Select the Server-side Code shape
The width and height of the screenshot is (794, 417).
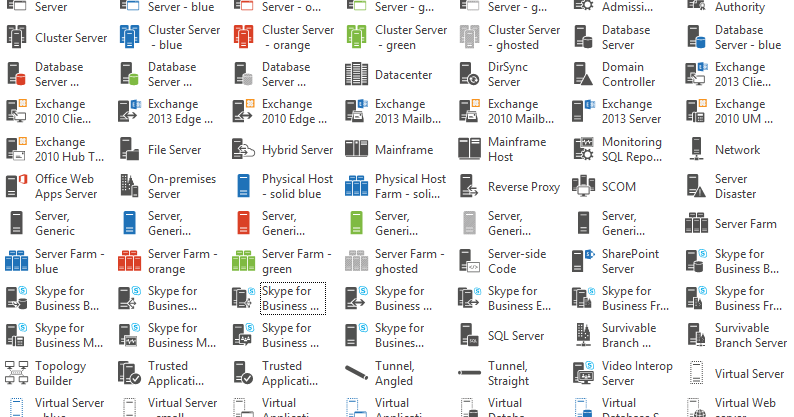tap(469, 261)
